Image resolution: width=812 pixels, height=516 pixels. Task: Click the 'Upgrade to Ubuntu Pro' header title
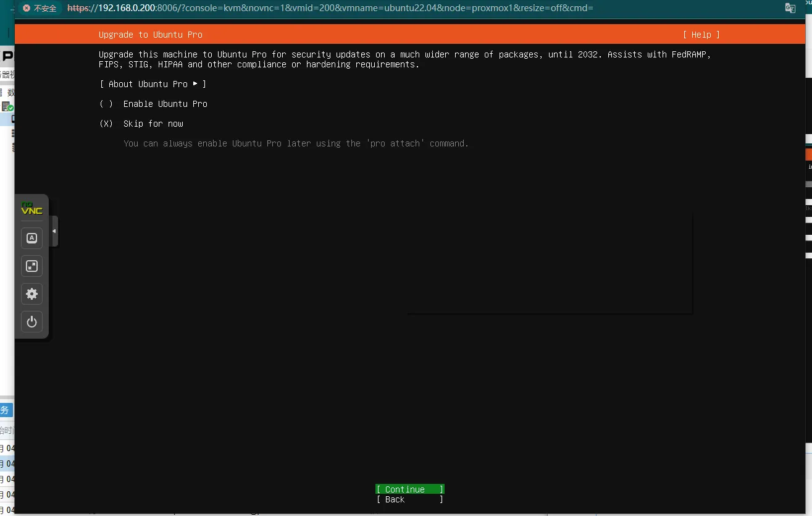(151, 35)
